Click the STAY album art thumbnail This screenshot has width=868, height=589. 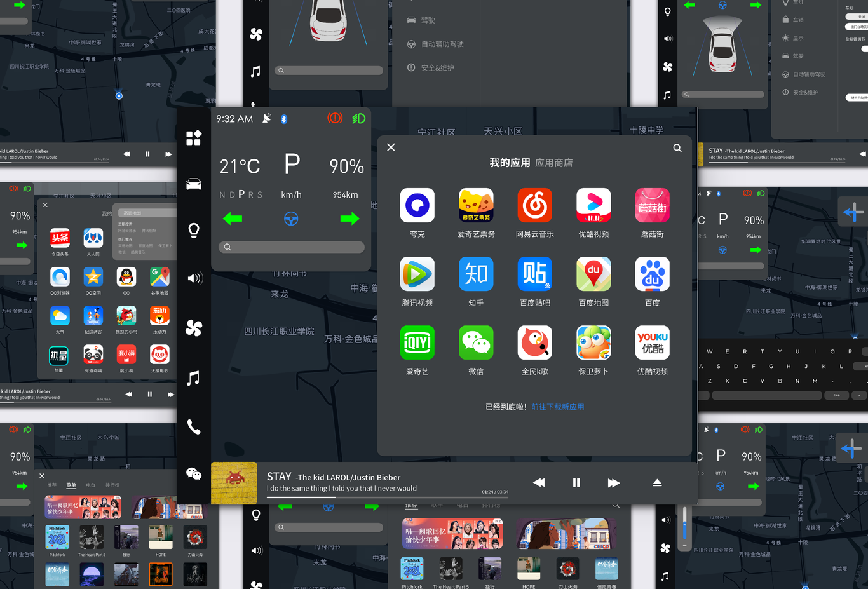pyautogui.click(x=234, y=483)
